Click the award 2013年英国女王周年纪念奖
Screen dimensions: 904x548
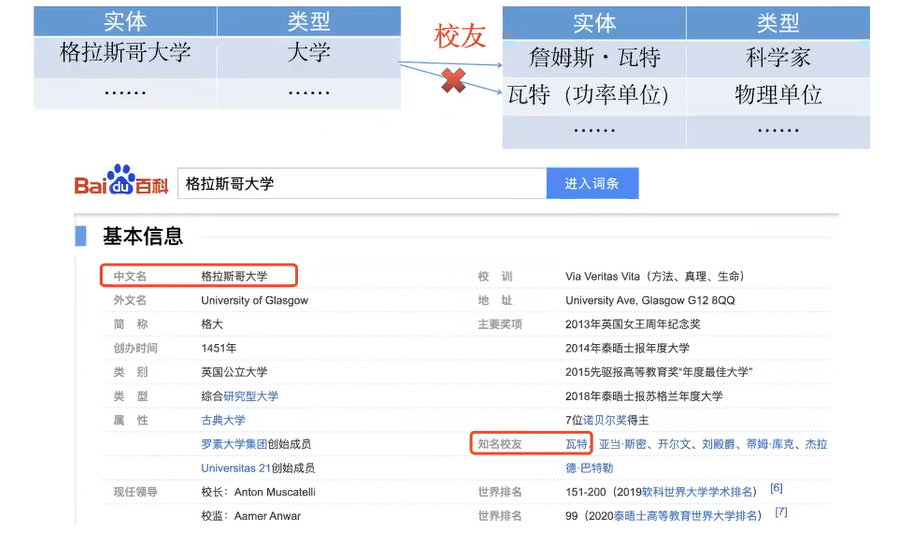(632, 324)
